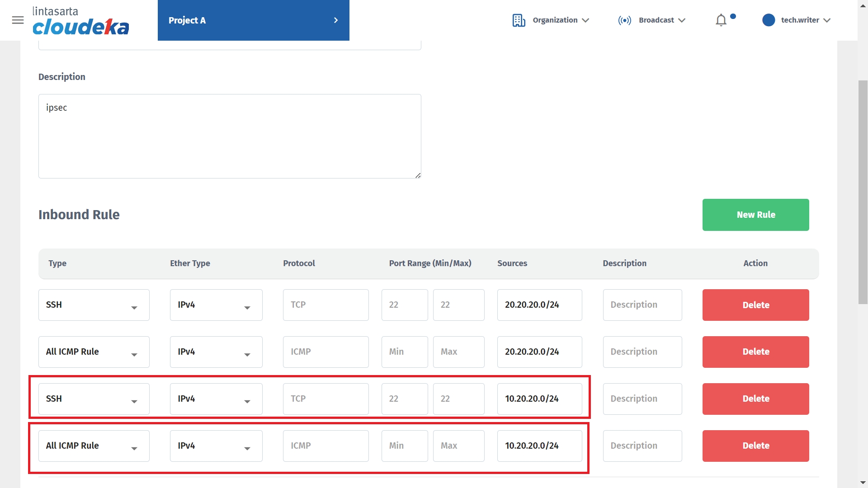868x488 pixels.
Task: Click the tech.writer user avatar
Action: pos(768,20)
